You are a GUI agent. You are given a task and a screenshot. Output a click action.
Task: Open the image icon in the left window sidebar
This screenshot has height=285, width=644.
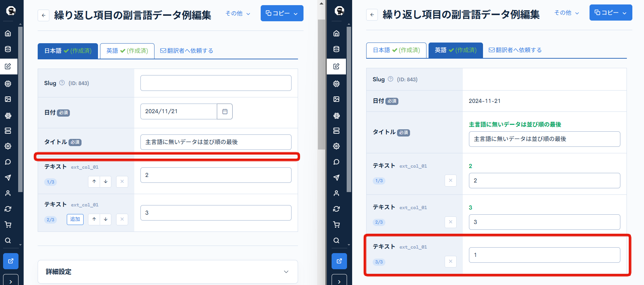point(8,99)
